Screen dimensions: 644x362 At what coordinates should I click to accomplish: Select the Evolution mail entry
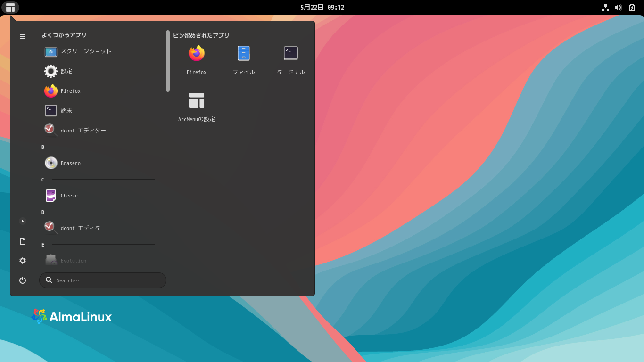[x=74, y=260]
